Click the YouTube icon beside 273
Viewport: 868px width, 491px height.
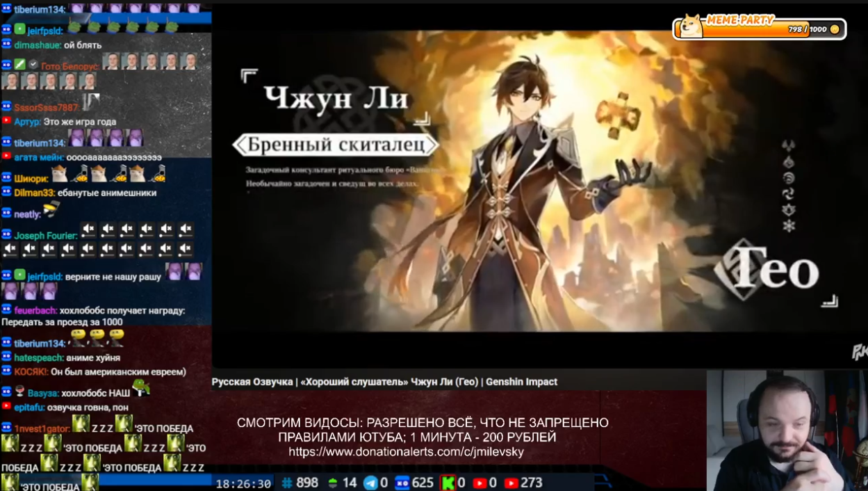(x=511, y=483)
